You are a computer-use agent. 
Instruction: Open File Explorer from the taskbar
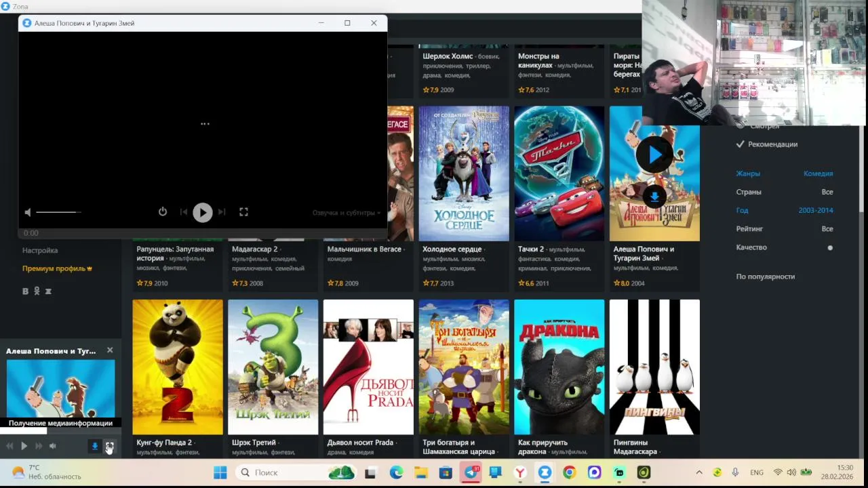point(420,472)
